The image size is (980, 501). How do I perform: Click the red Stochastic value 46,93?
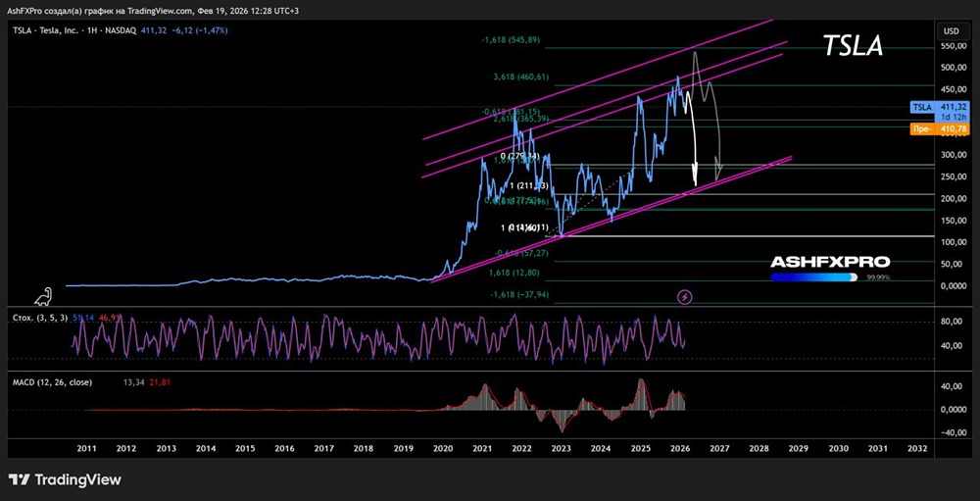pyautogui.click(x=108, y=318)
